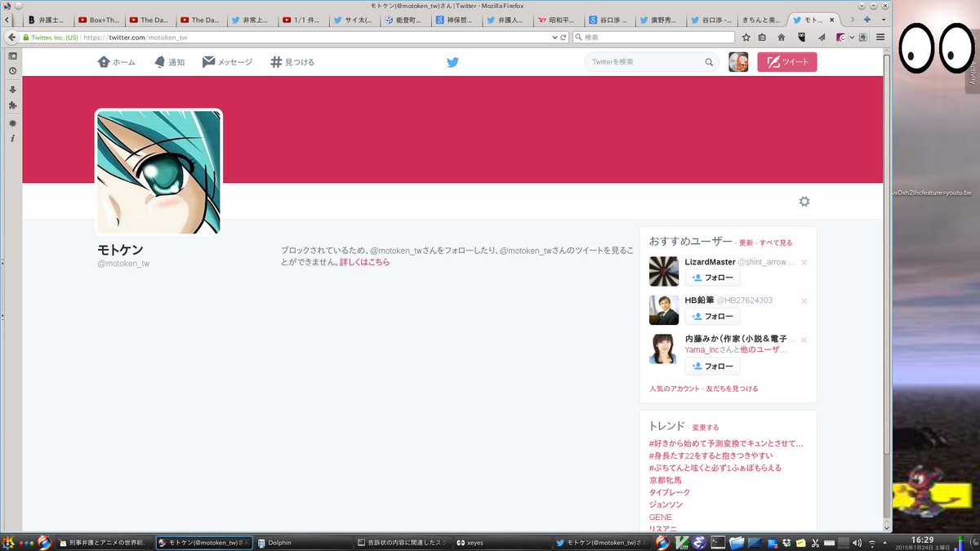Switch to xeyes in the taskbar
The width and height of the screenshot is (980, 551).
pyautogui.click(x=502, y=542)
